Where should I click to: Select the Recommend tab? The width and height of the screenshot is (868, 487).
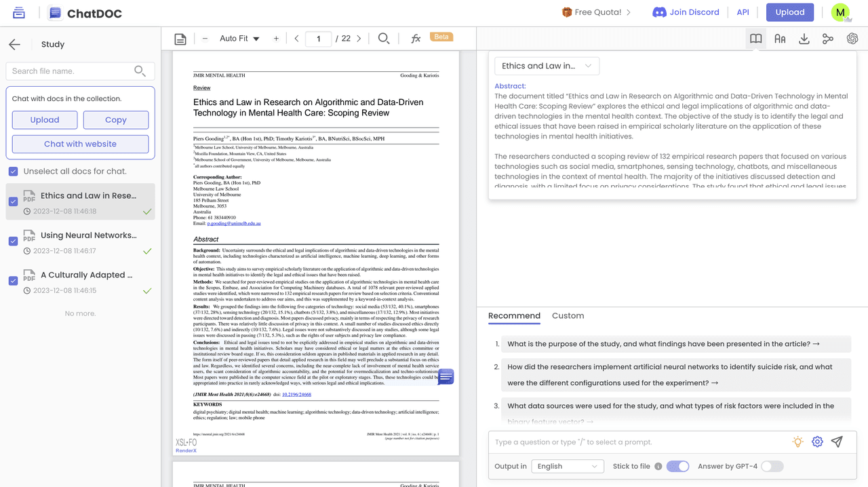click(514, 315)
